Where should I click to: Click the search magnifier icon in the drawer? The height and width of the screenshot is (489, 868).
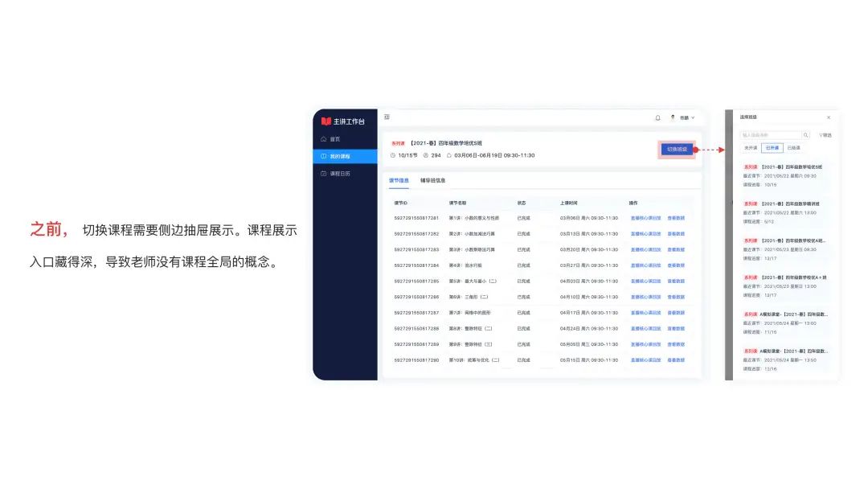[x=806, y=135]
